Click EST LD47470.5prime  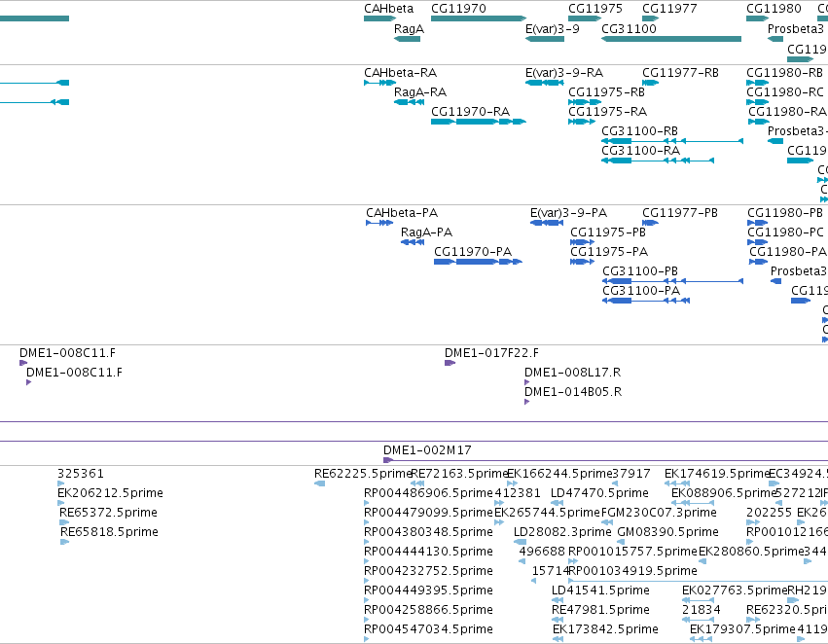(599, 493)
